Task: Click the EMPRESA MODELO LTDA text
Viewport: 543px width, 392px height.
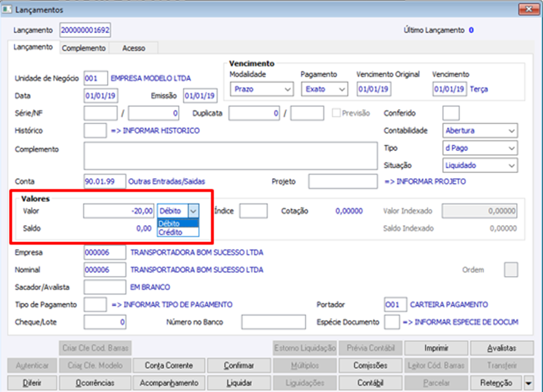Action: pyautogui.click(x=150, y=78)
